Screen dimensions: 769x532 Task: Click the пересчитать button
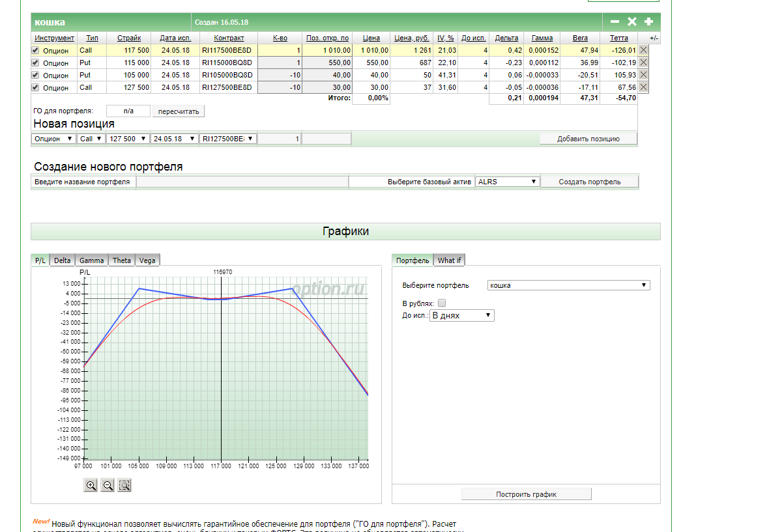point(179,111)
